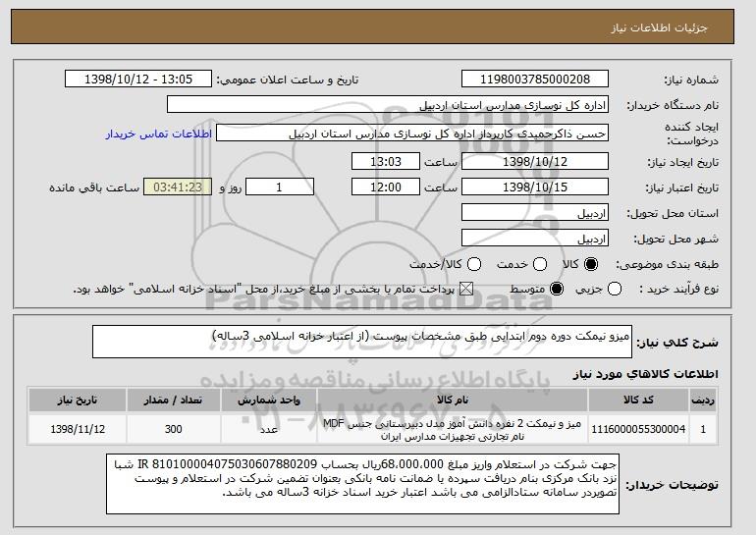The width and height of the screenshot is (756, 535).
Task: Click the نوع فرآیند خرید label
Action: point(678,290)
